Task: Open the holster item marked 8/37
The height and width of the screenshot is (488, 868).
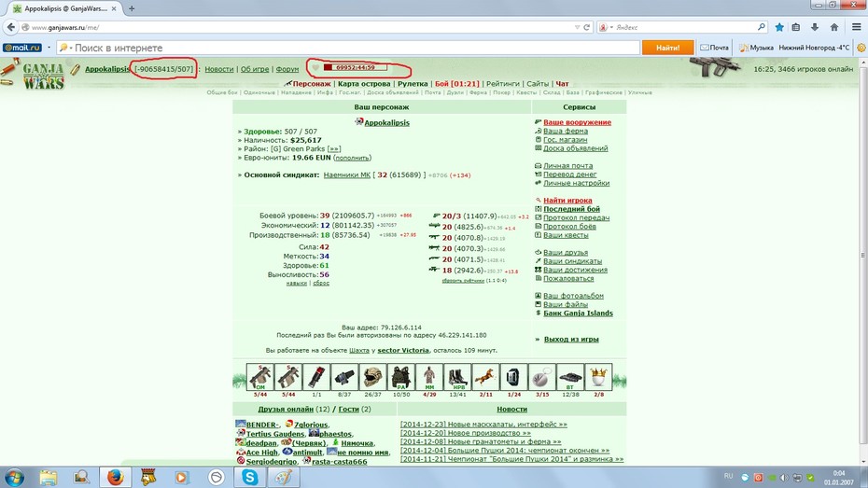Action: click(344, 377)
